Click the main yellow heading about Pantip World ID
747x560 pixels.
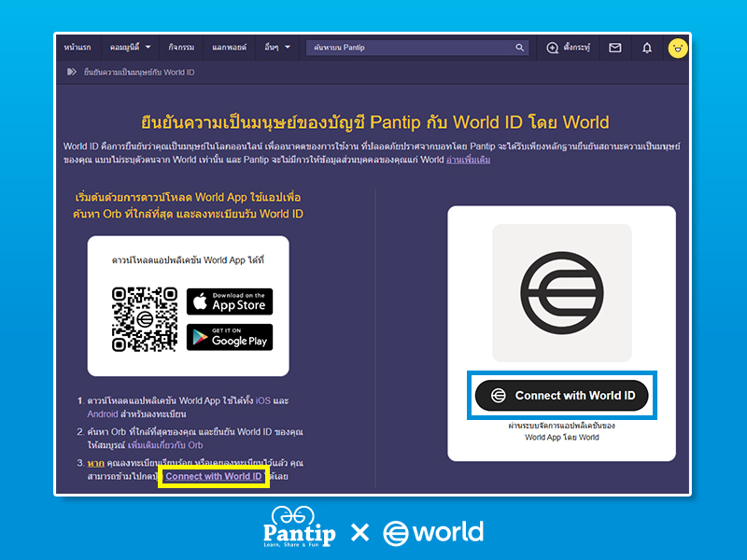(375, 122)
